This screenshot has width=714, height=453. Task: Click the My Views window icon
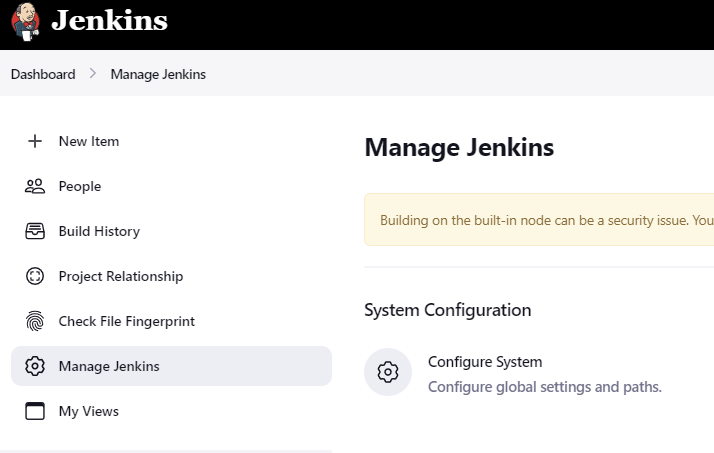[x=35, y=411]
